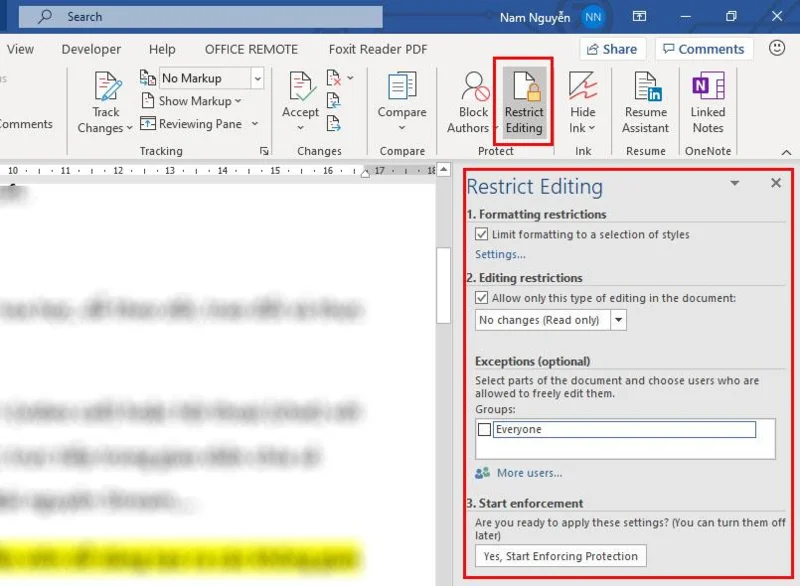Switch to OFFICE REMOTE tab

[x=252, y=49]
